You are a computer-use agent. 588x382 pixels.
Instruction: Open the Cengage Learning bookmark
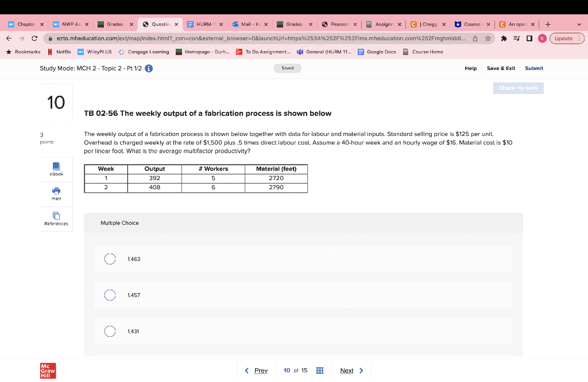(144, 52)
